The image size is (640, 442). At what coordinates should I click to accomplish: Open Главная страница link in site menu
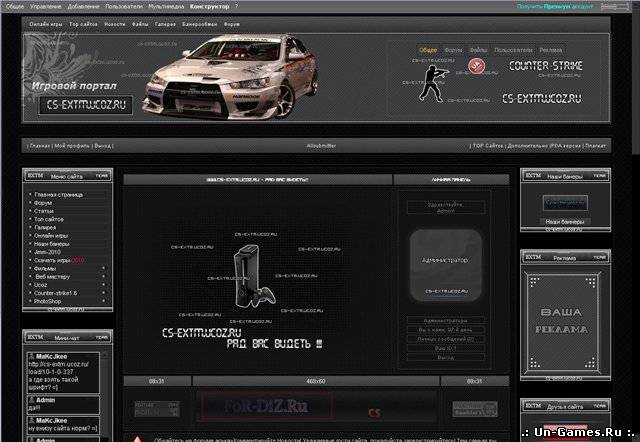[58, 195]
